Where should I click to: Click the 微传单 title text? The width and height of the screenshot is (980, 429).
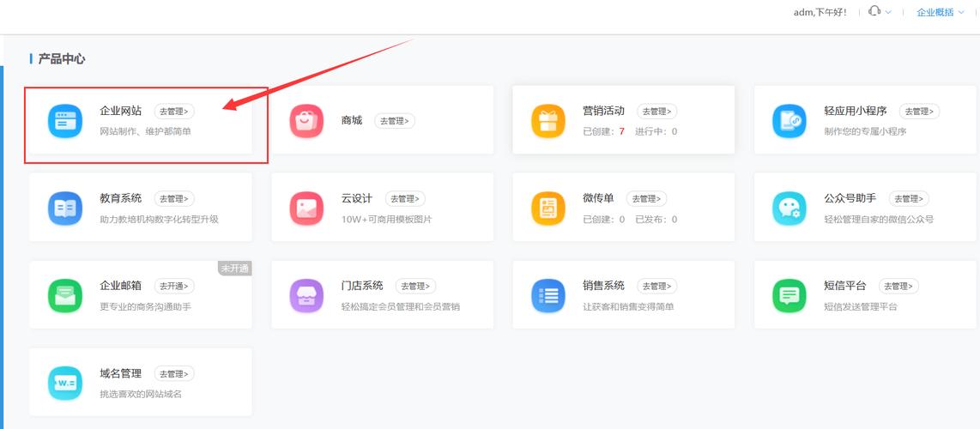pos(598,198)
